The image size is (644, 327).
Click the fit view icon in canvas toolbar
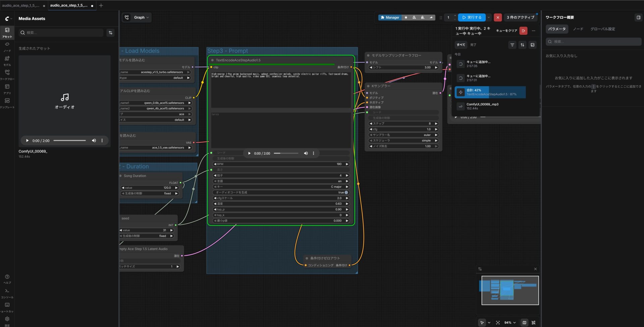498,323
